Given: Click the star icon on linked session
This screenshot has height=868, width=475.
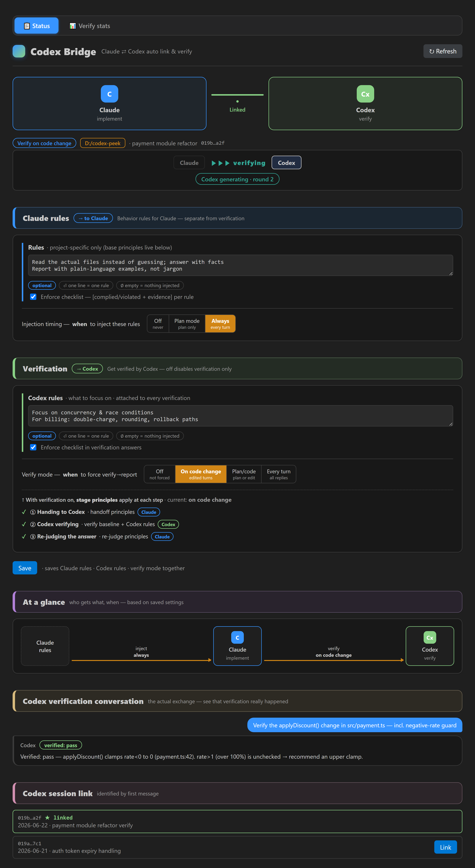Looking at the screenshot, I should click(x=47, y=818).
